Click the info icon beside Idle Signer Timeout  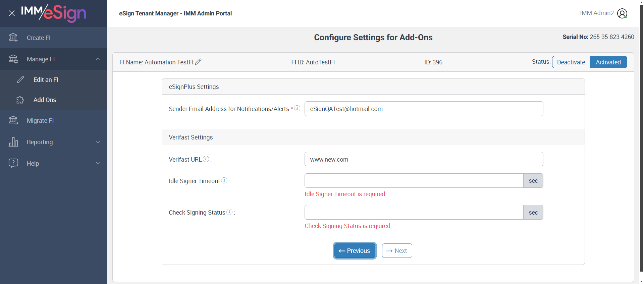(224, 180)
